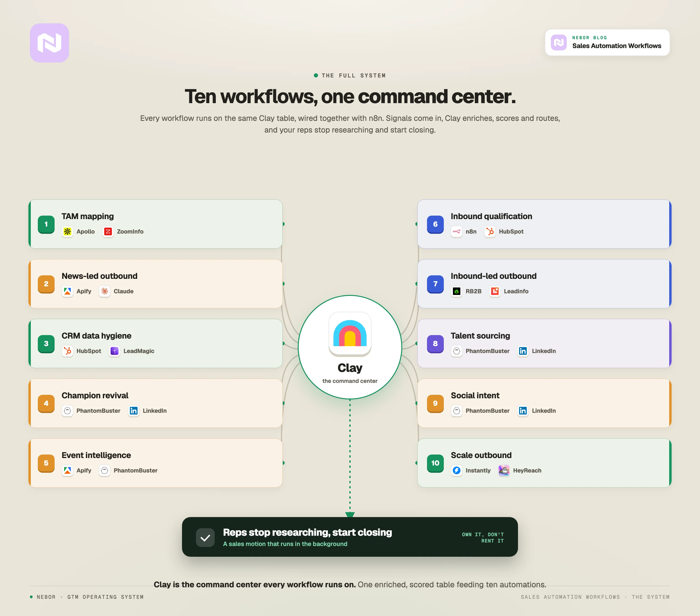Click 'SALES AUTOMATION WORKFLOWS · THE SYSTEM' footer text
Viewport: 700px width, 616px height.
click(x=595, y=597)
